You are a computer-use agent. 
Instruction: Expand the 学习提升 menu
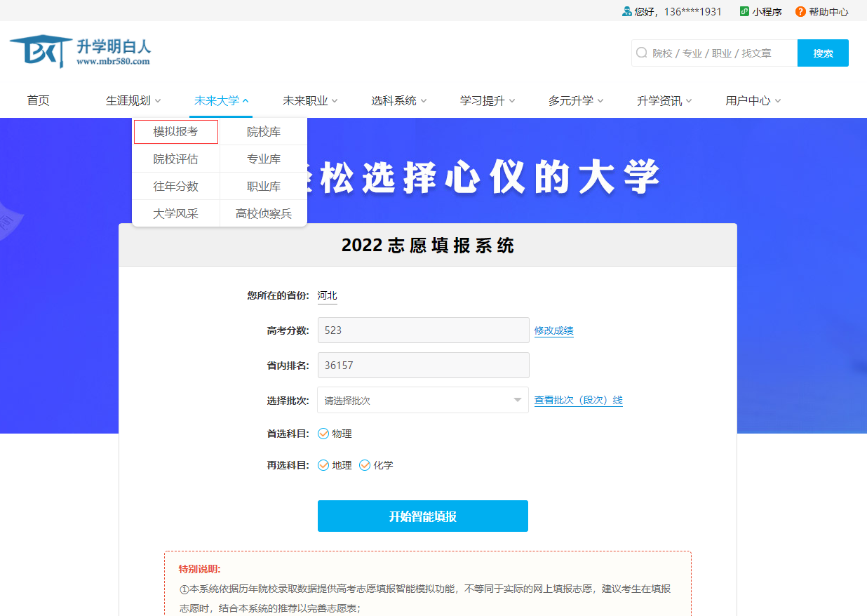(488, 100)
